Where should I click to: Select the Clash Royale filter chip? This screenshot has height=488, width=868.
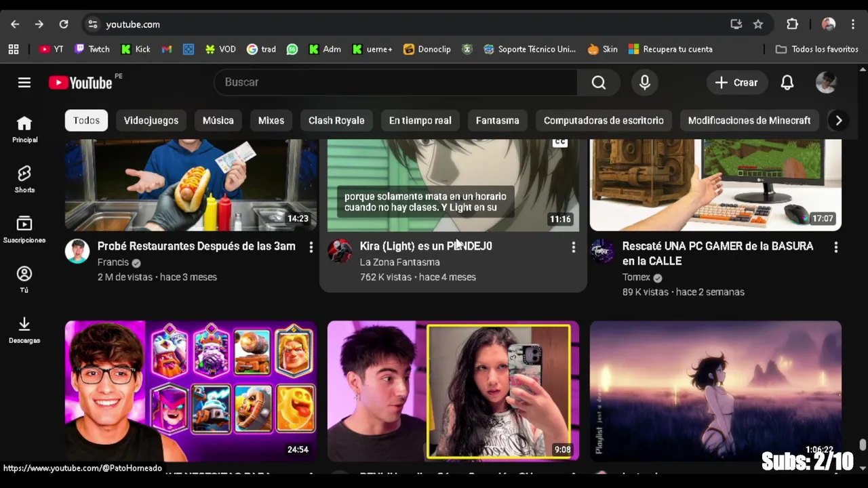336,121
